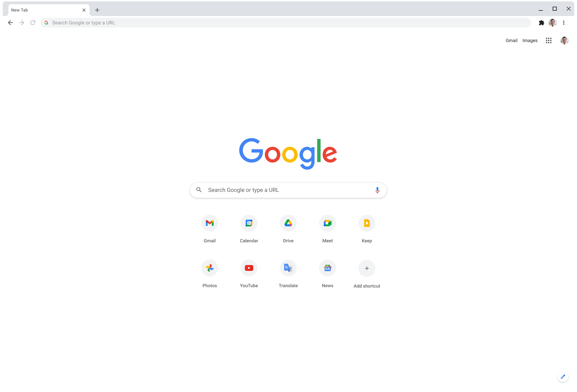The width and height of the screenshot is (577, 392).
Task: Go to the YouTube shortcut
Action: click(x=249, y=268)
